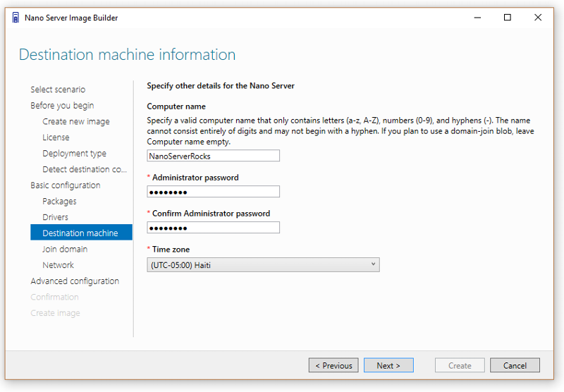The image size is (564, 392).
Task: Focus the Confirm Administrator password field
Action: click(x=213, y=228)
